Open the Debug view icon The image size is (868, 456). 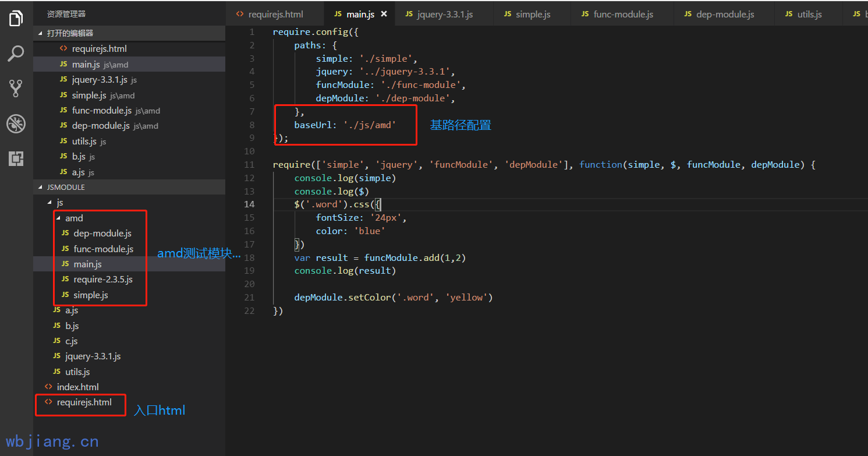point(16,123)
